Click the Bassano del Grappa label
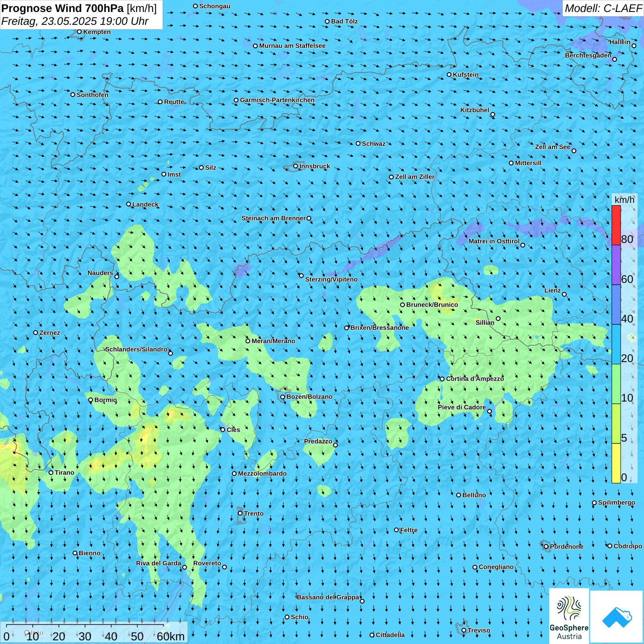The width and height of the screenshot is (644, 644). click(328, 597)
